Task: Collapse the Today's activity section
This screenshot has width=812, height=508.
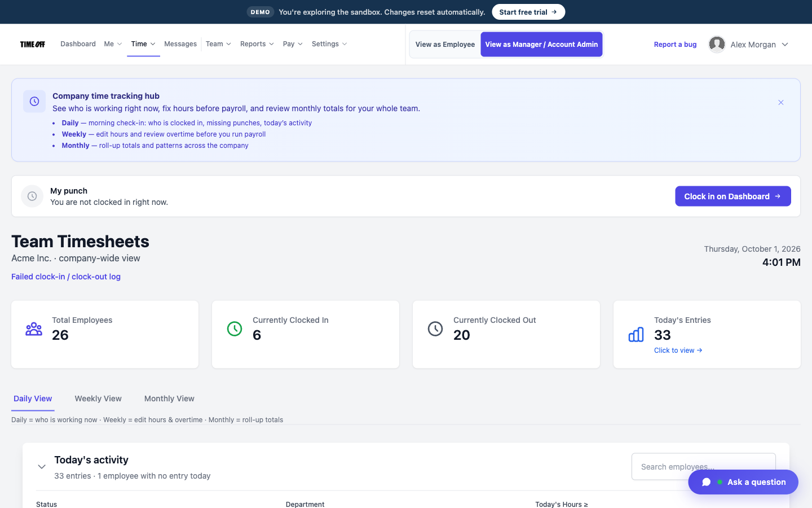Action: point(42,467)
